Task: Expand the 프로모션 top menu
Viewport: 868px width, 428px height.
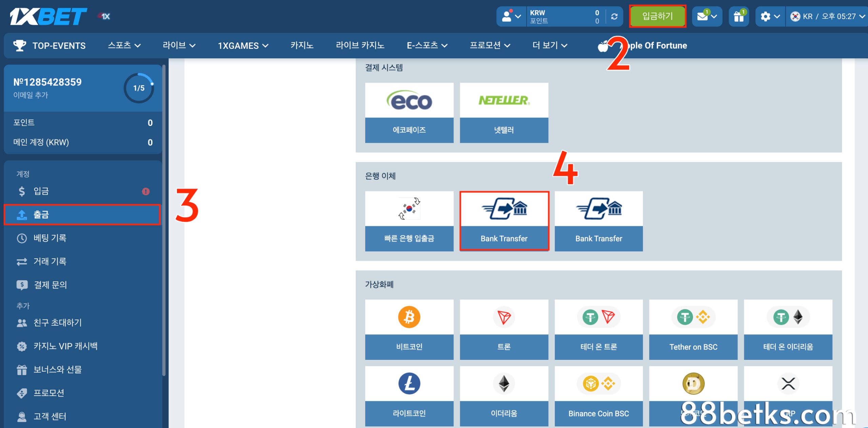Action: pos(490,45)
